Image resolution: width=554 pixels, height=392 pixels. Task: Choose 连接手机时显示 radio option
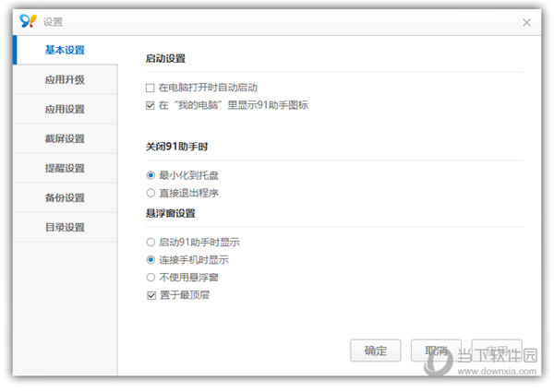click(151, 260)
